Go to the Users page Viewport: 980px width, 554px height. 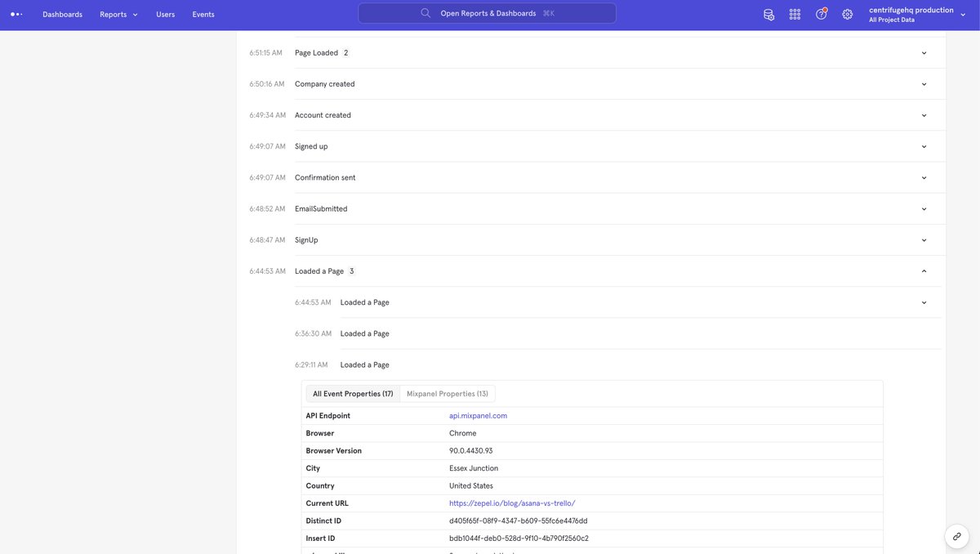click(165, 15)
